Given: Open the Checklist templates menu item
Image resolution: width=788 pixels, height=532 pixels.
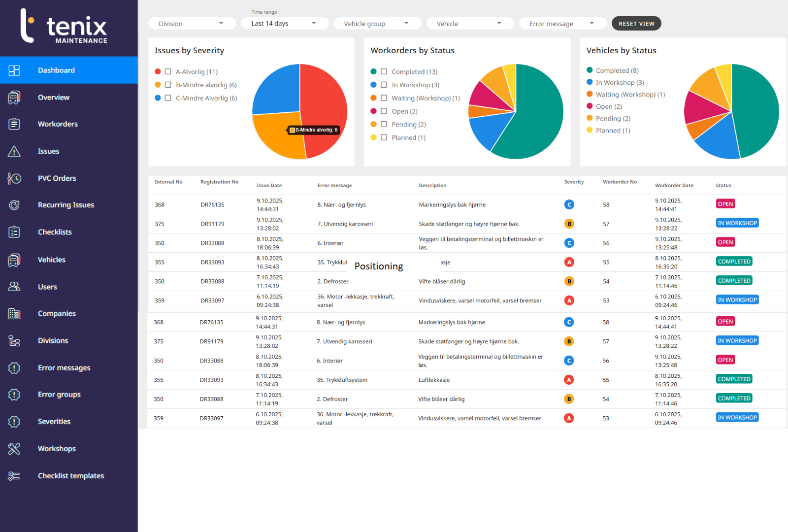Looking at the screenshot, I should point(71,476).
